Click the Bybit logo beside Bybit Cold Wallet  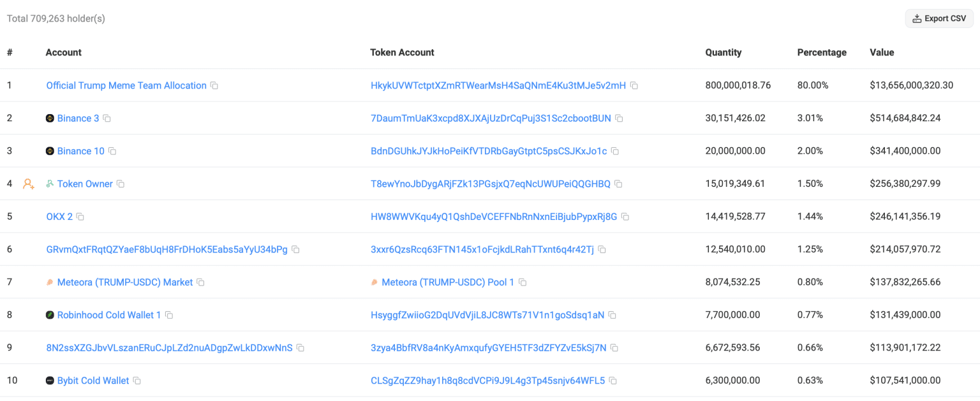pyautogui.click(x=50, y=380)
